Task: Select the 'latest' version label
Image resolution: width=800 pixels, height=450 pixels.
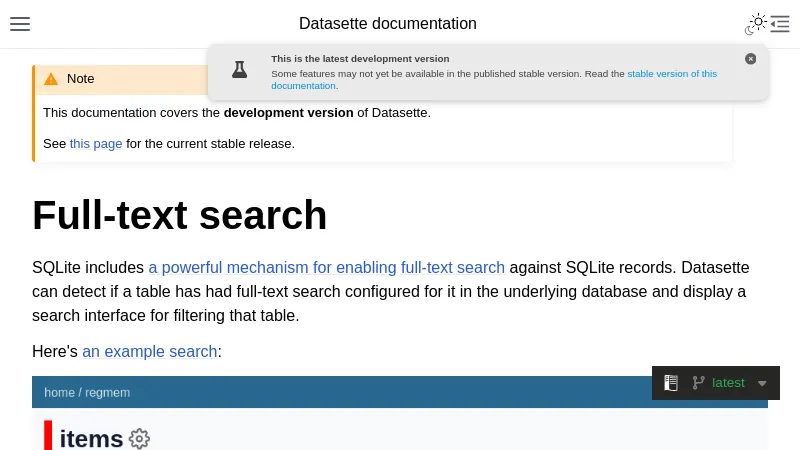Action: pos(728,383)
